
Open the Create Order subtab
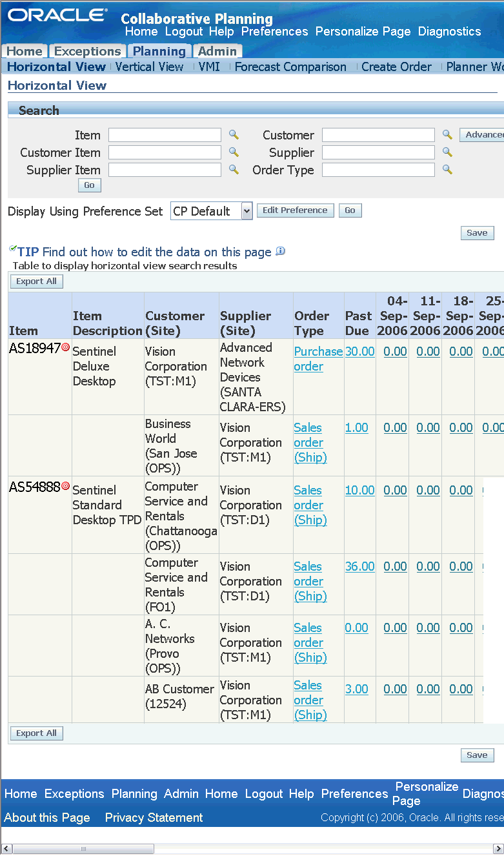(396, 66)
